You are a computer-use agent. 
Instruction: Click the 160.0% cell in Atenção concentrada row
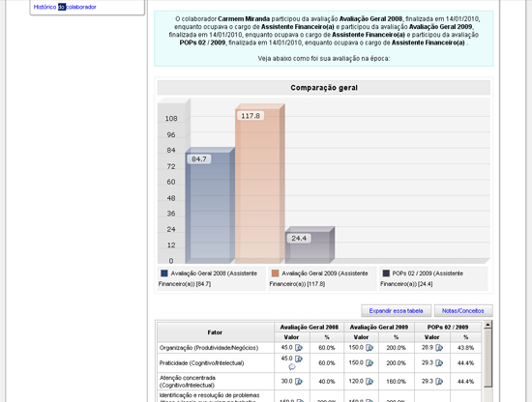(x=396, y=382)
